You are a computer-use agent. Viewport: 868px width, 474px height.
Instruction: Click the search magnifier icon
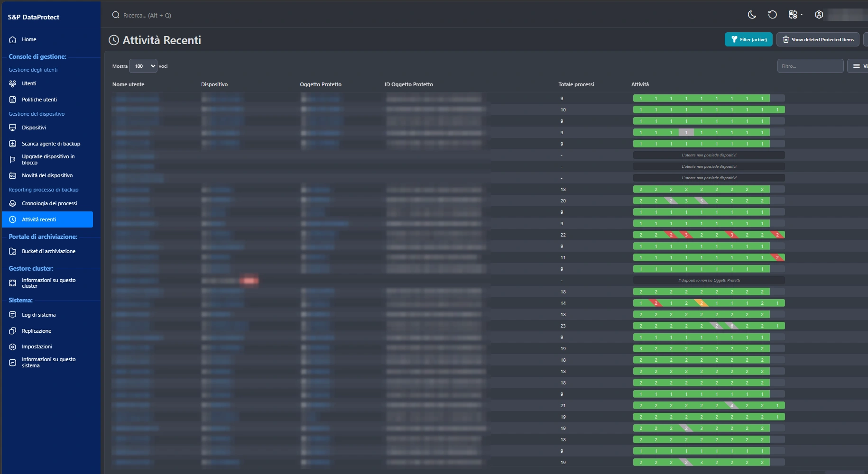coord(115,15)
